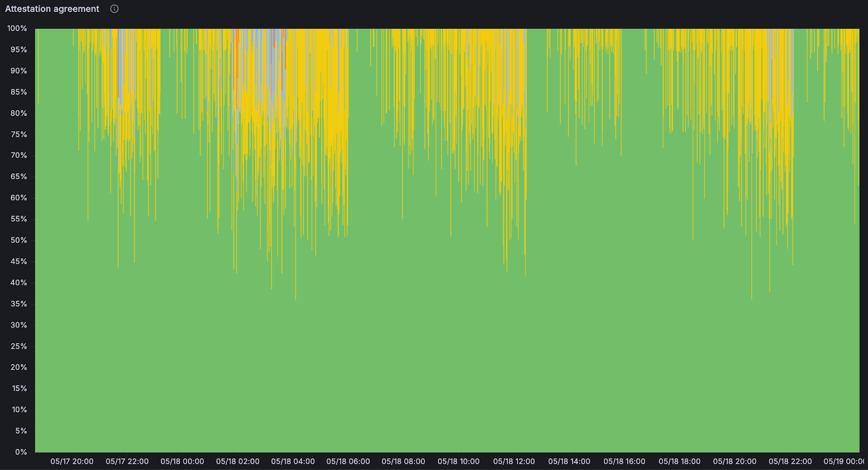Click the info icon beside the panel title

(114, 9)
